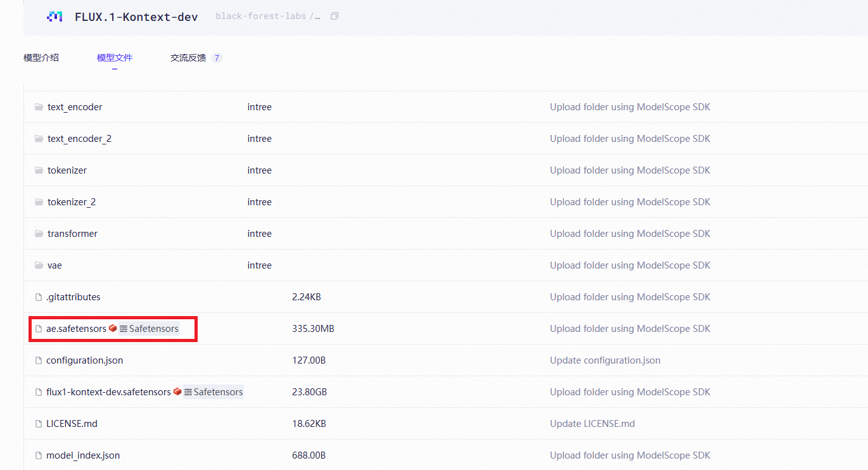The image size is (868, 470).
Task: View the LICENSE.md file
Action: click(72, 424)
